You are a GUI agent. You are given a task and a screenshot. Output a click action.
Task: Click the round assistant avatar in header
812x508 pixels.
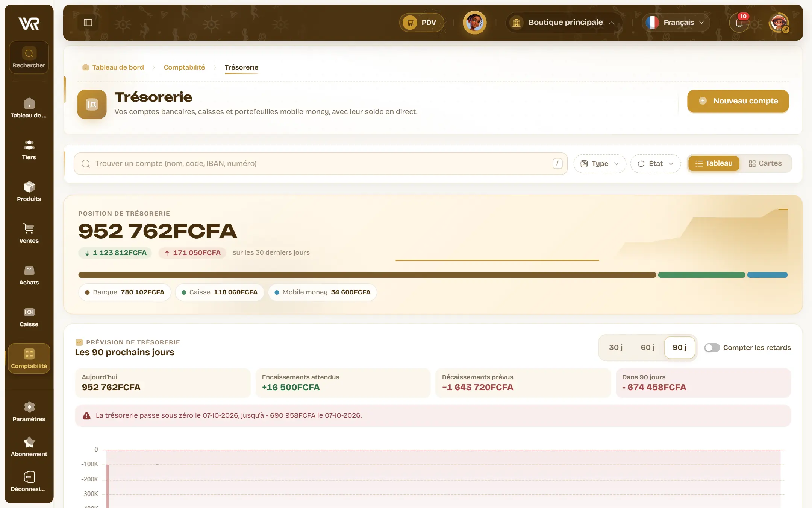[x=475, y=23]
